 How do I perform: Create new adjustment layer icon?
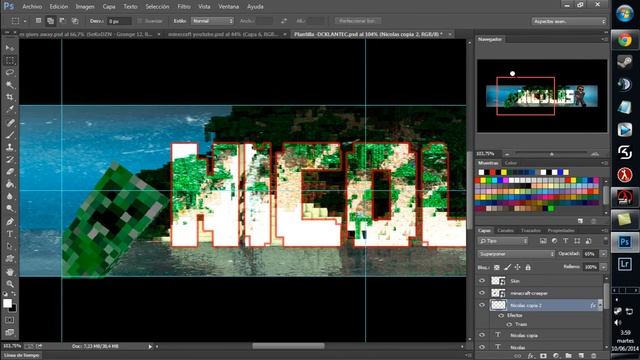point(556,356)
